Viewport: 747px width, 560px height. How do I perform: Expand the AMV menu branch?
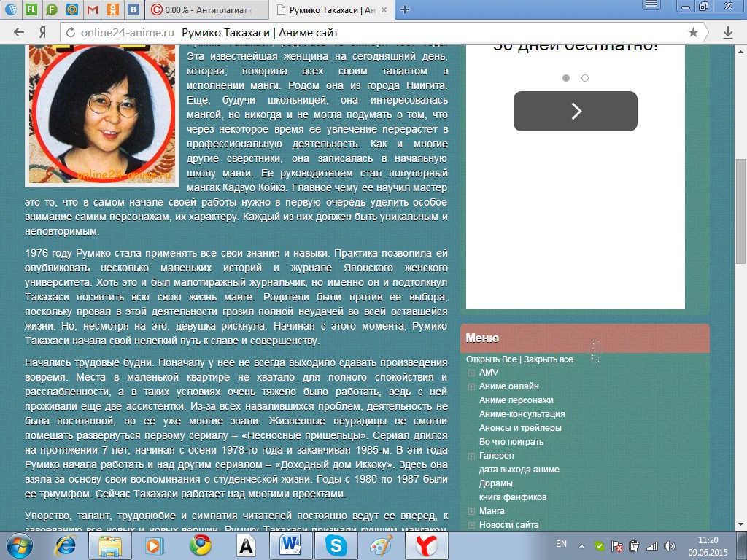pyautogui.click(x=471, y=373)
